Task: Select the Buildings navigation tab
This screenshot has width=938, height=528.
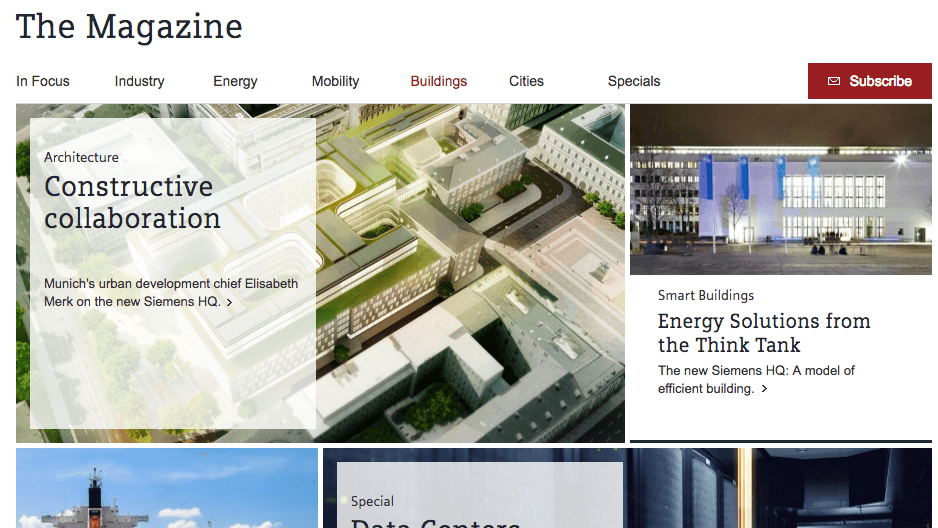Action: tap(438, 81)
